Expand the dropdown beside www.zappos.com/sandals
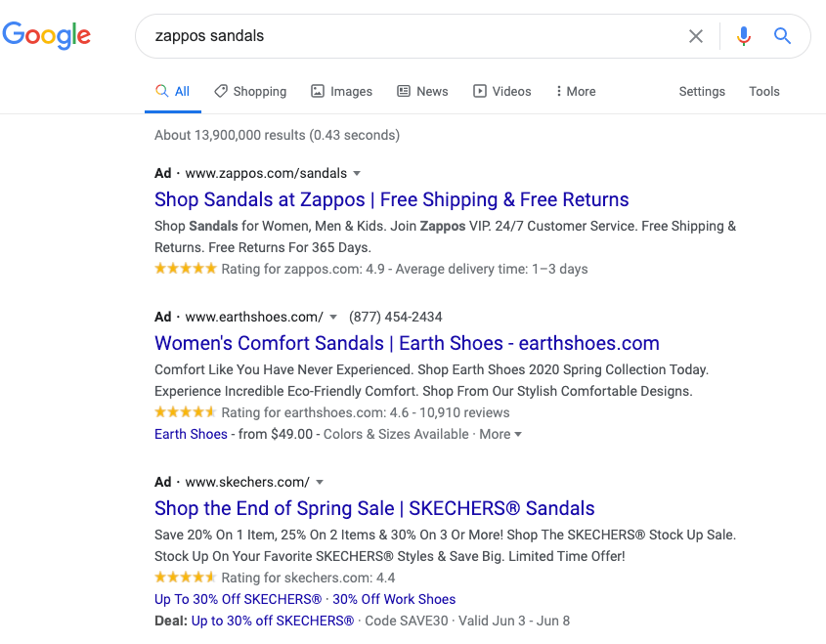Screen dimensions: 826x644 358,173
